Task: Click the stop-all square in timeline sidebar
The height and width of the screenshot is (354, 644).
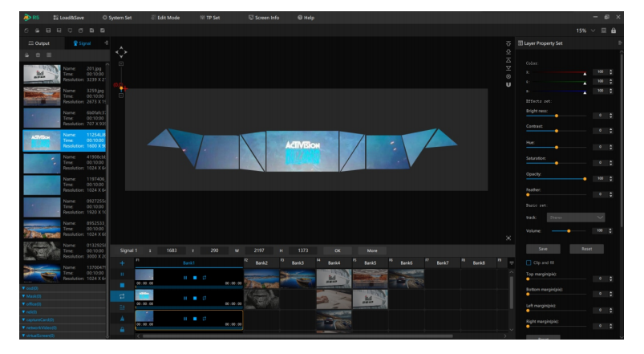Action: pos(122,285)
